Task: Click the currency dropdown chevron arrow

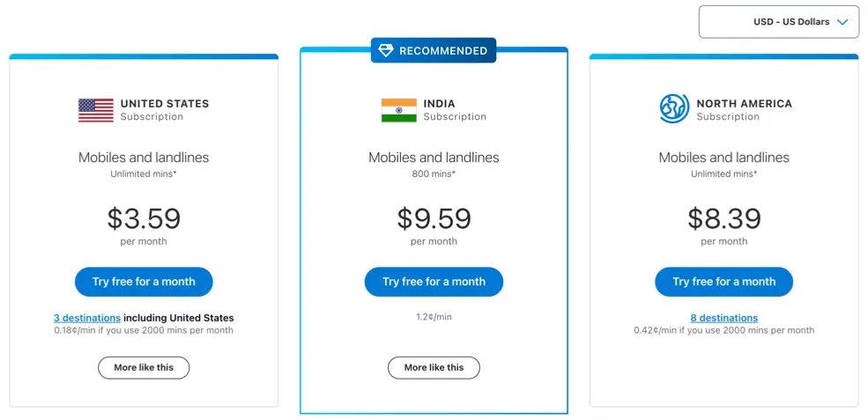Action: [x=842, y=22]
